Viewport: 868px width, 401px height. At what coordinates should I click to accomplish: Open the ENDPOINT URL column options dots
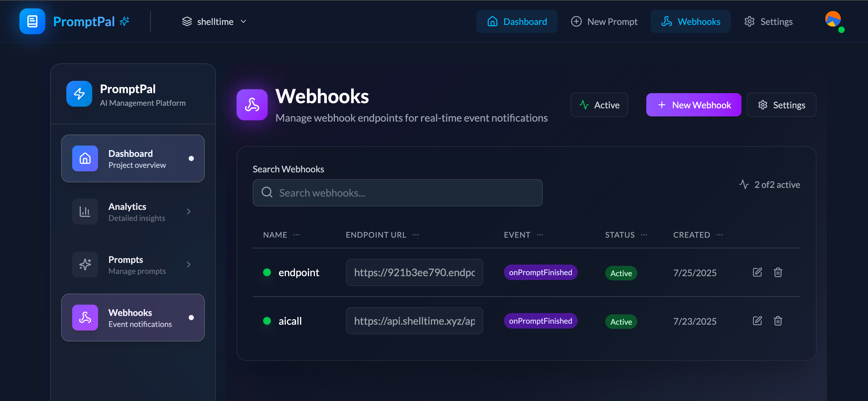click(x=416, y=235)
